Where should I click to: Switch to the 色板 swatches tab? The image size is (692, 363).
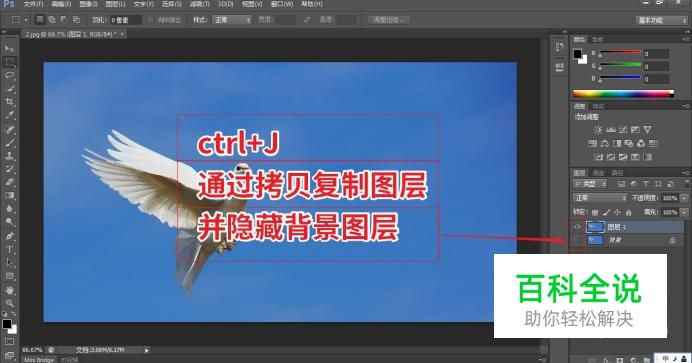coord(598,39)
